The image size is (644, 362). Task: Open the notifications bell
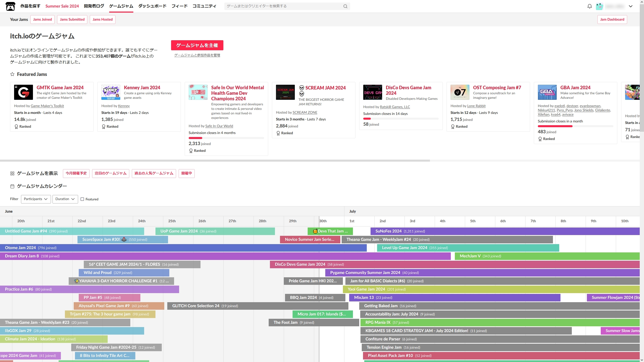pos(589,6)
